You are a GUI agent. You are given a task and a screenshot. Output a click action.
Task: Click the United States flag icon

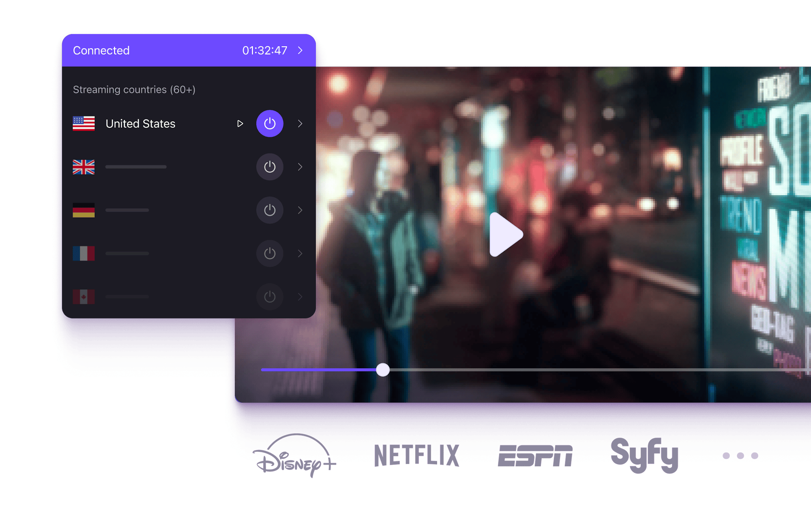[x=84, y=124]
